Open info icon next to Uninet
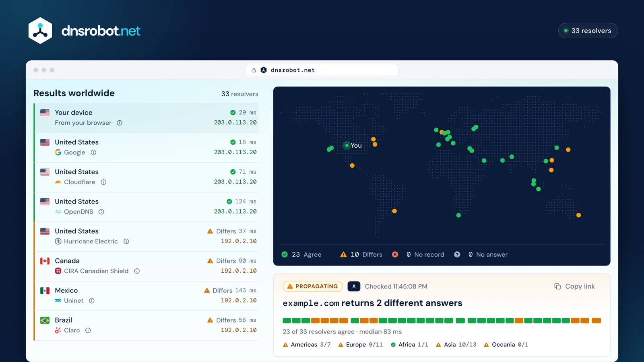 (92, 301)
